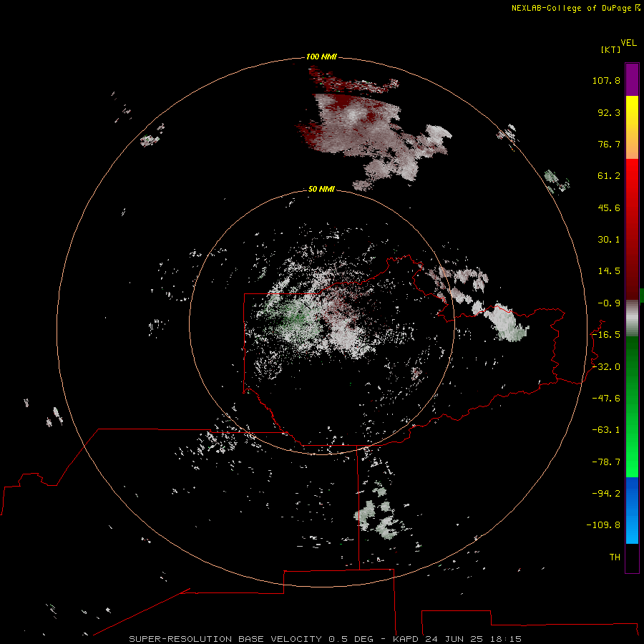The height and width of the screenshot is (644, 644).
Task: Click the -109.8 legend value
Action: pos(603,525)
